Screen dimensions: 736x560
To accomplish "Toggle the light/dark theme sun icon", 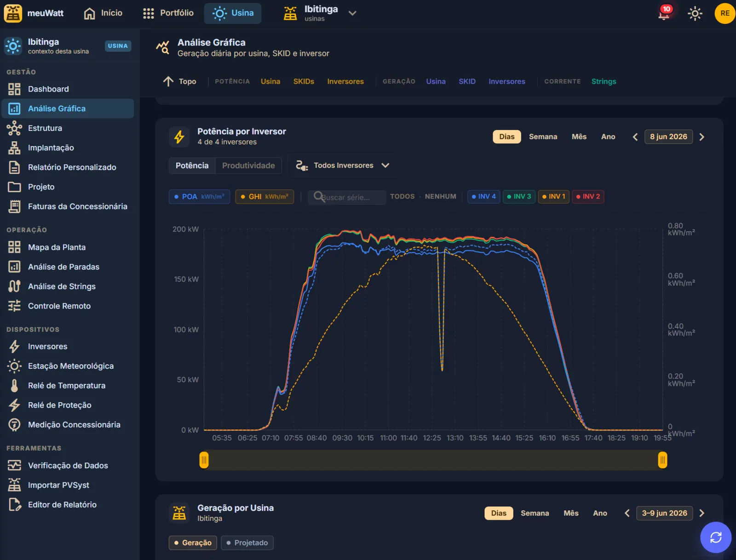I will 695,13.
